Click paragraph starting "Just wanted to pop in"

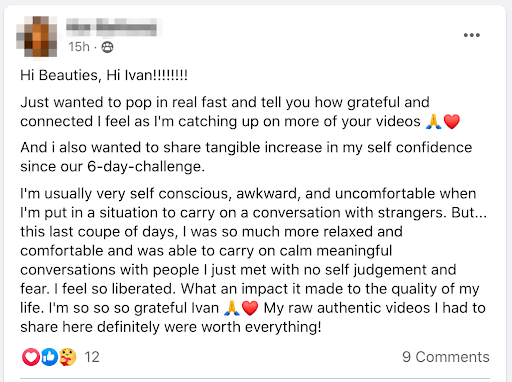coord(240,112)
